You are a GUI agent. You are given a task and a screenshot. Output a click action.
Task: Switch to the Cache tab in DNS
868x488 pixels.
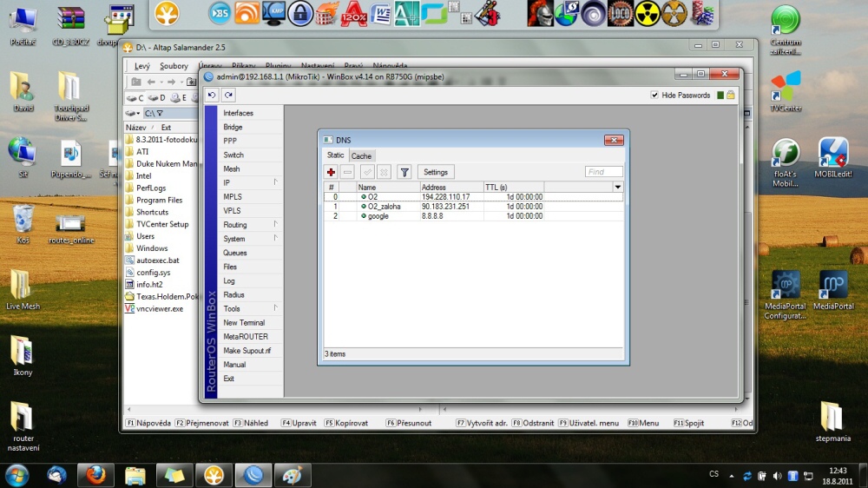point(361,156)
